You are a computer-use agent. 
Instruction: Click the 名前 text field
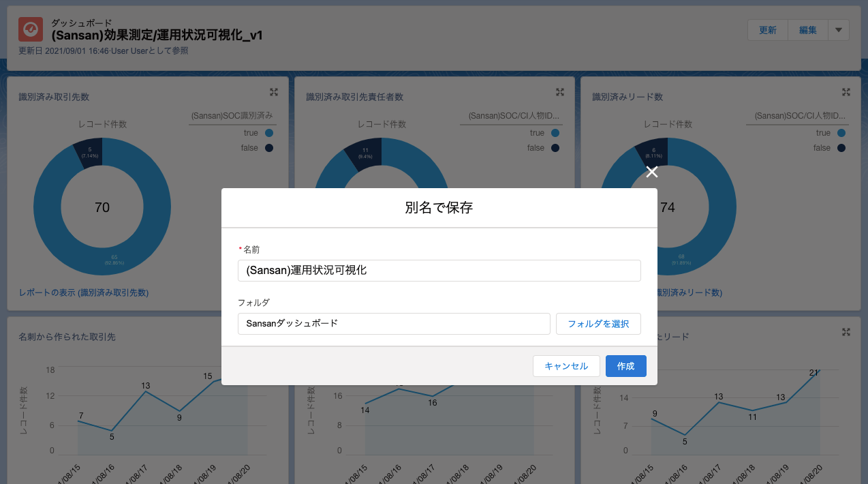coord(439,270)
